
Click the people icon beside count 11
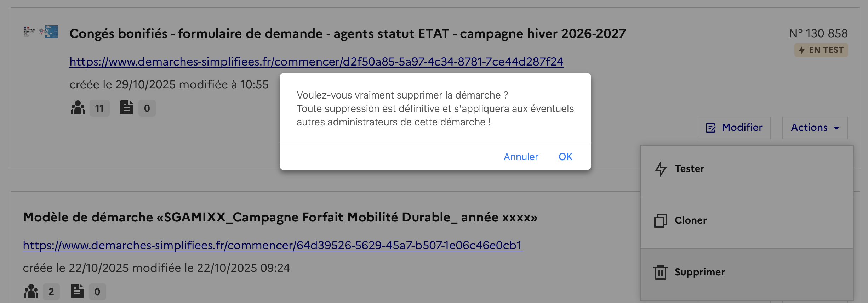pos(78,108)
